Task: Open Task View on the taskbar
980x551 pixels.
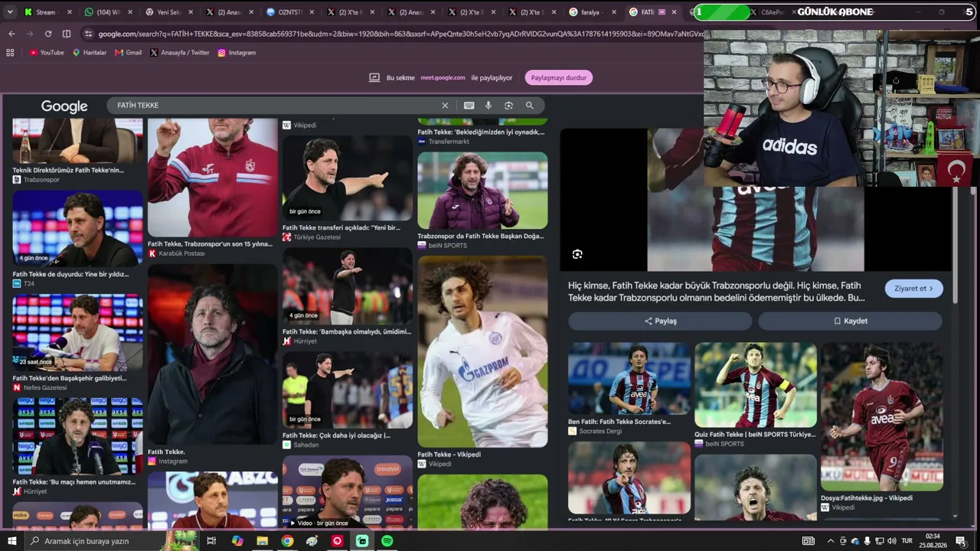Action: pos(211,541)
